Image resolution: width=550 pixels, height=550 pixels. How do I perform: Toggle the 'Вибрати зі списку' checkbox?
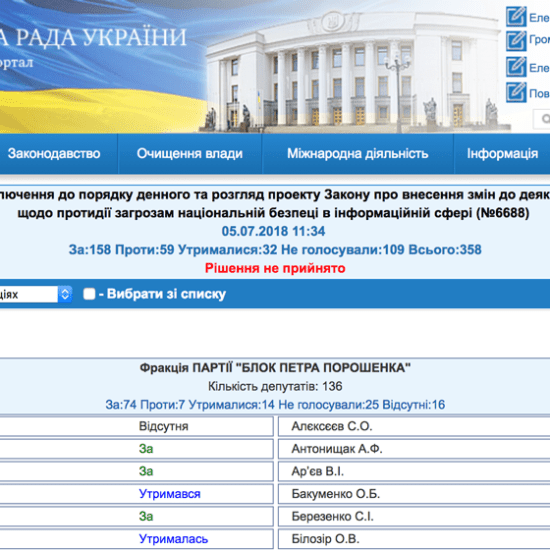point(89,294)
